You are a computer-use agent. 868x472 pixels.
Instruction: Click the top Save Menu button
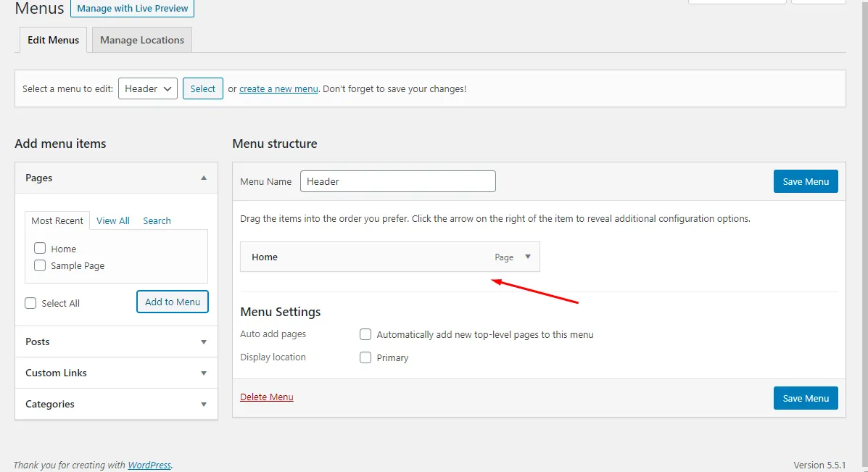pyautogui.click(x=806, y=181)
